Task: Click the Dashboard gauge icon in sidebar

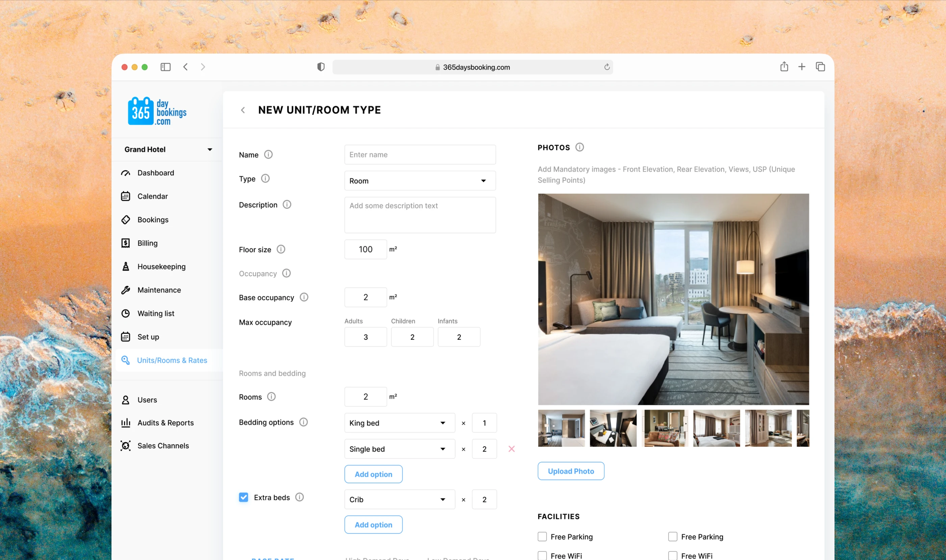Action: [x=125, y=173]
